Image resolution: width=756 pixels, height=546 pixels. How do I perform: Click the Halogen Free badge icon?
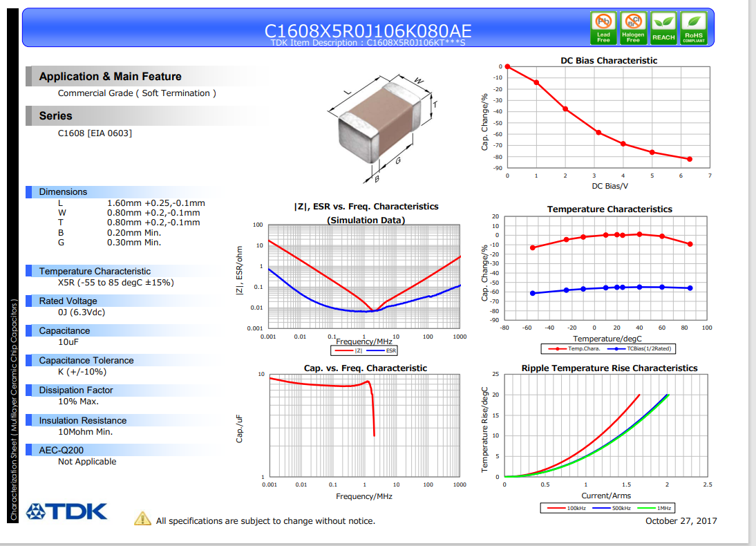pyautogui.click(x=633, y=28)
